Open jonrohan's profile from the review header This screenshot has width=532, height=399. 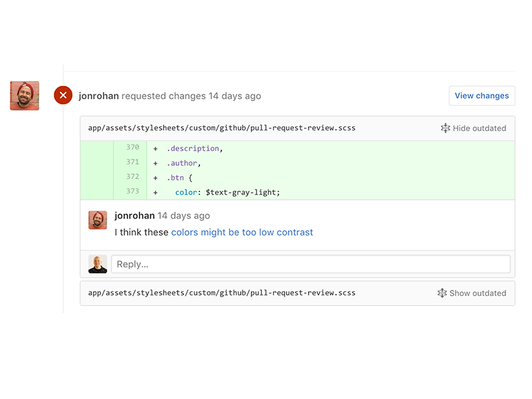tap(98, 96)
